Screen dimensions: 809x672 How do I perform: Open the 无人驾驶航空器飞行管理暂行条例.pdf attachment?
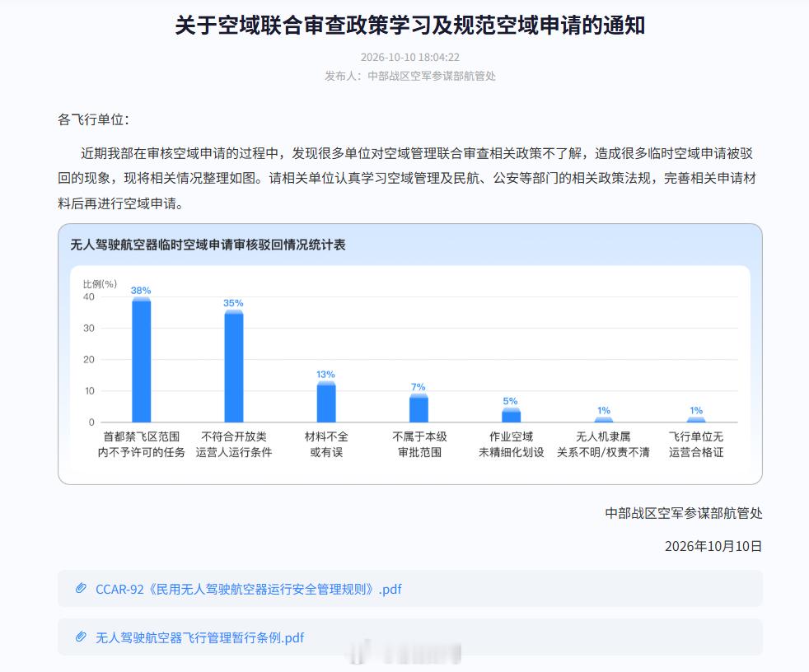coord(199,637)
